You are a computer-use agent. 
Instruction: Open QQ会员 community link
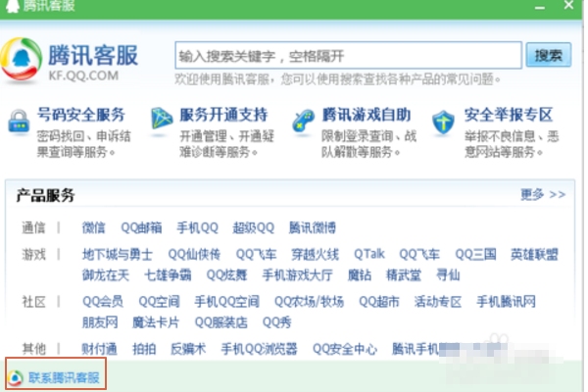[x=103, y=302]
